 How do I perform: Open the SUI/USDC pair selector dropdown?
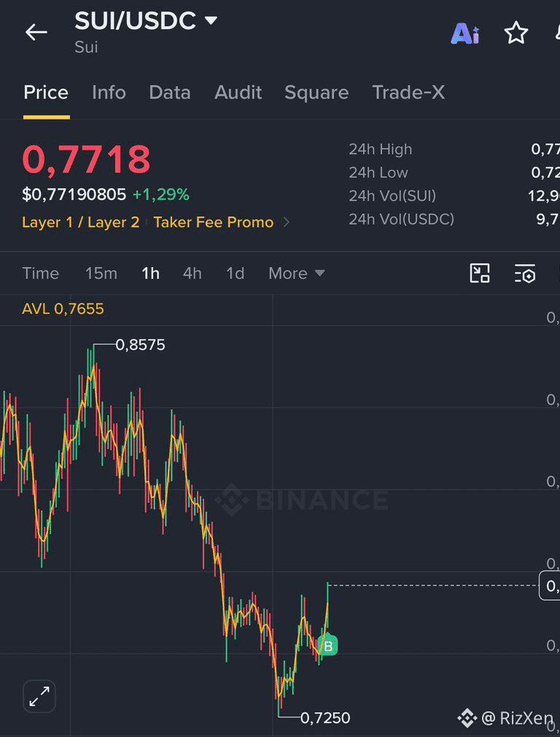pos(211,20)
